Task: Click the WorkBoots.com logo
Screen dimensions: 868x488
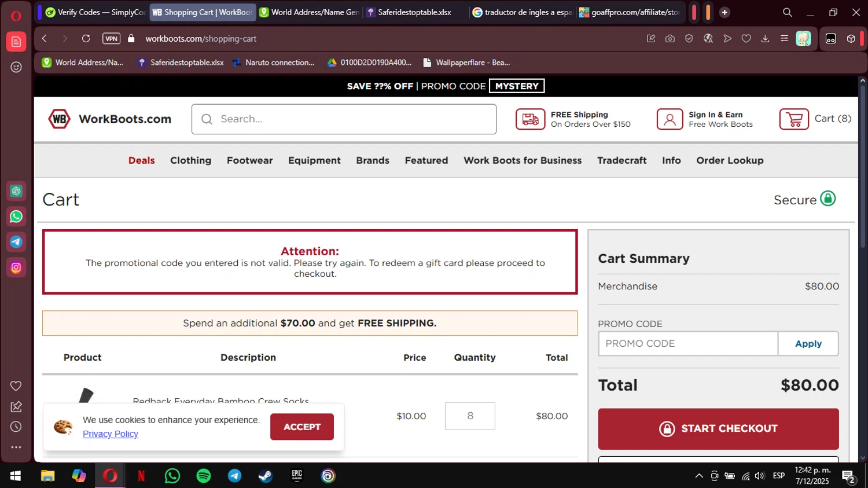Action: [x=109, y=119]
